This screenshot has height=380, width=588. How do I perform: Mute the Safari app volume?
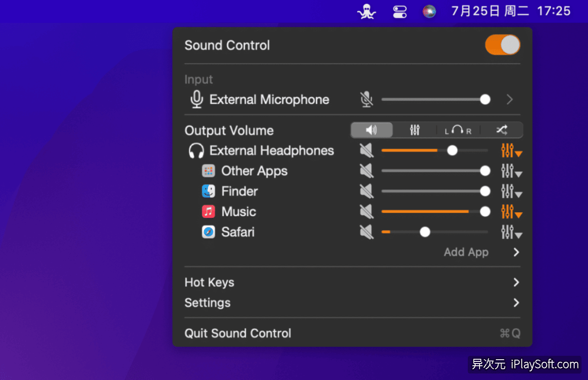click(x=366, y=232)
